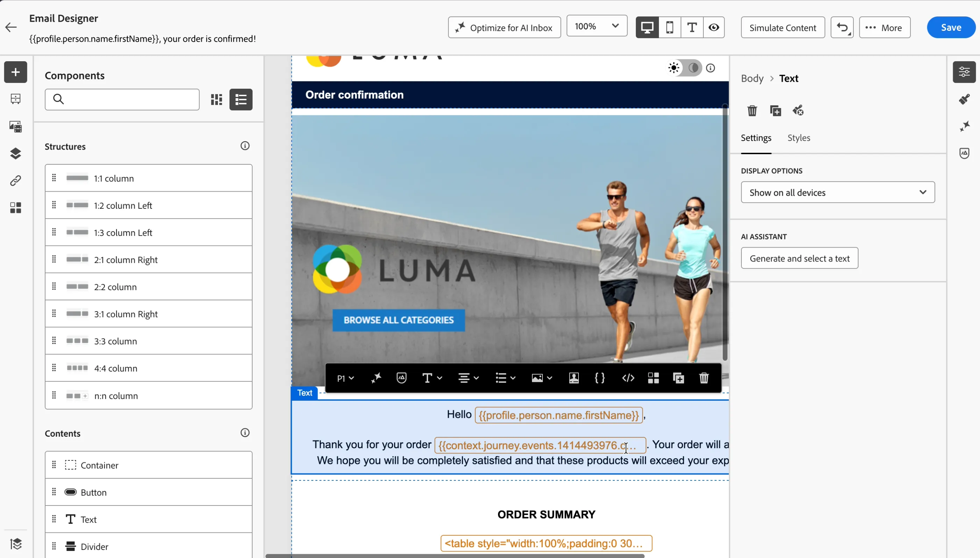Screen dimensions: 980x558
Task: Click the Save button
Action: pyautogui.click(x=951, y=28)
